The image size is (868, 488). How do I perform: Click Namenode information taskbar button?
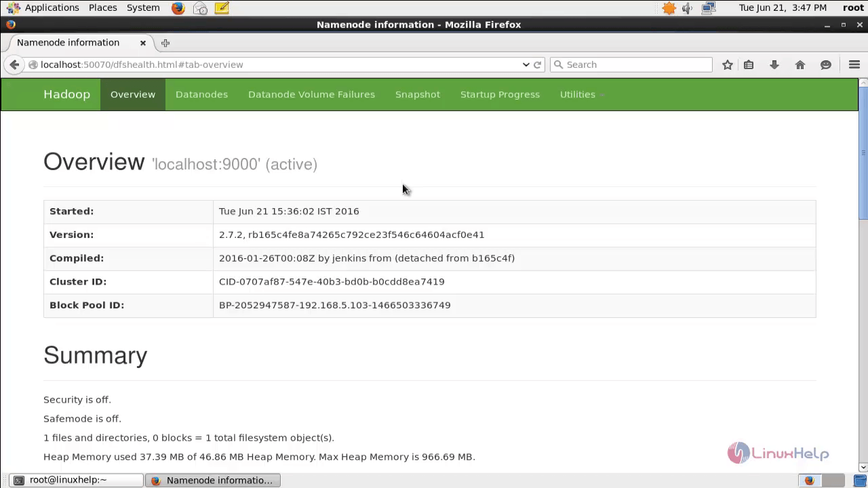(213, 480)
